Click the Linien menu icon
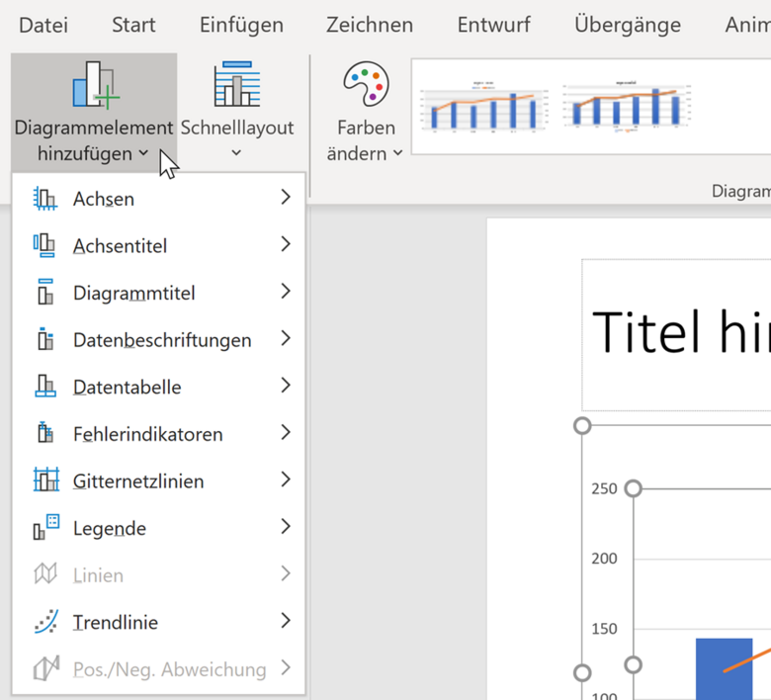 pyautogui.click(x=45, y=573)
